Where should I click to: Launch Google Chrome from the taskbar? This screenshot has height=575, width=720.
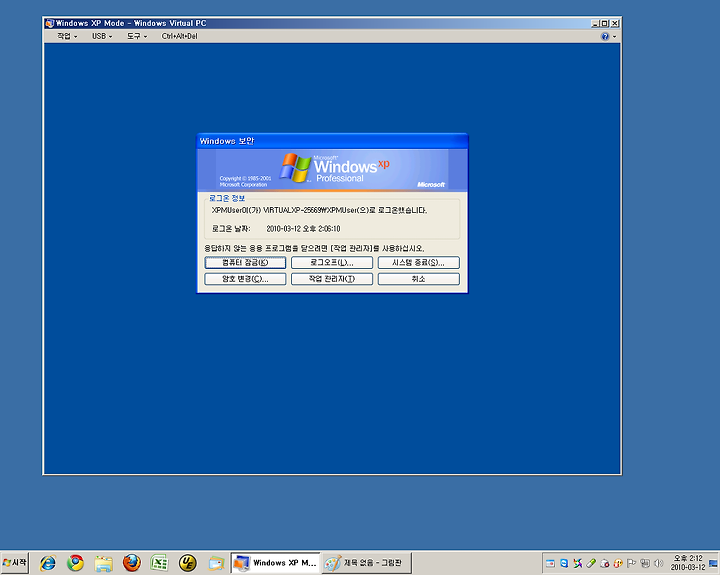point(76,563)
